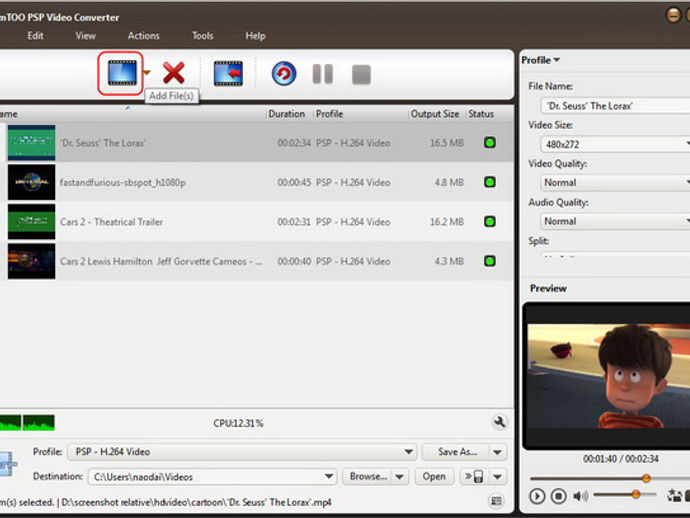
Task: Click the Pause toolbar button
Action: tap(323, 73)
